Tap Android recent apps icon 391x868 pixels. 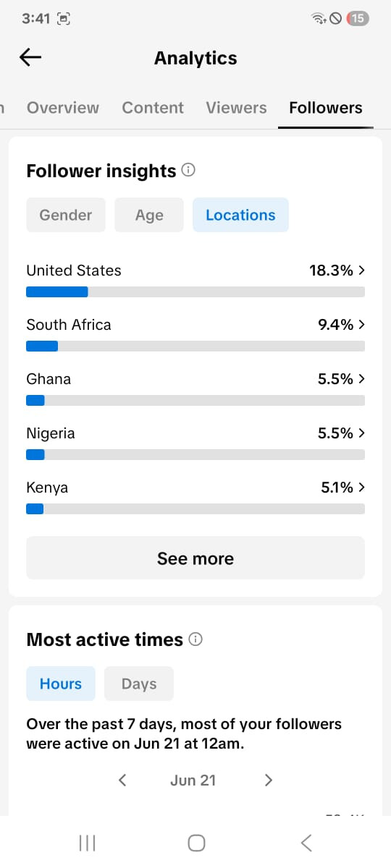pyautogui.click(x=87, y=843)
